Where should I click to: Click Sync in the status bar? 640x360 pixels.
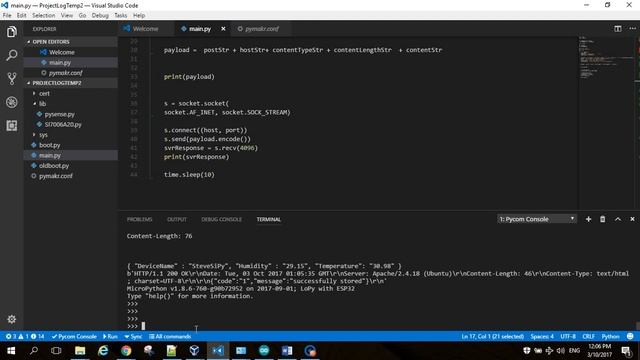point(133,336)
